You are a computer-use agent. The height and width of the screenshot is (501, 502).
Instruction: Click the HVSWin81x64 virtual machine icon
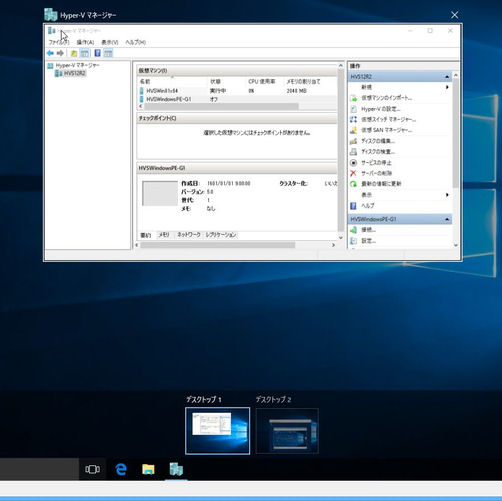[x=142, y=91]
